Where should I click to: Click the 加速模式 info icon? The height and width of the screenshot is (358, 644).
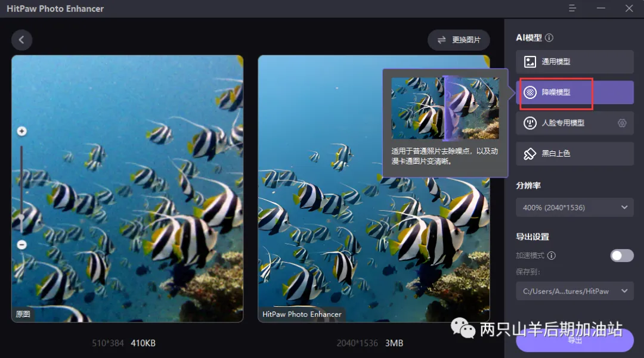point(552,256)
